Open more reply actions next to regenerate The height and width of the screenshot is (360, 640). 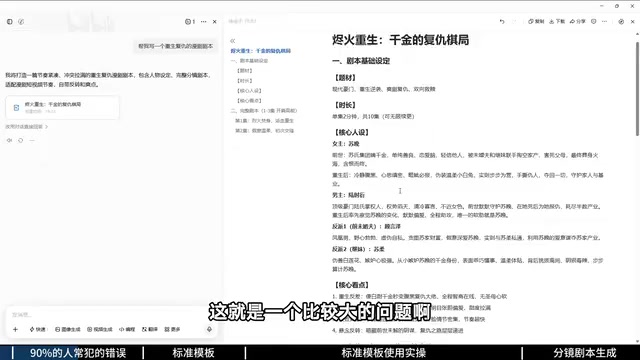coord(32,140)
